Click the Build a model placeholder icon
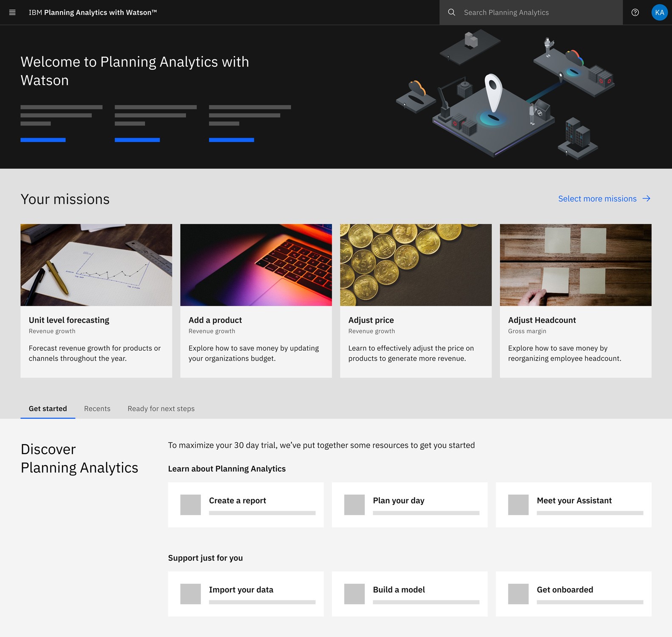This screenshot has width=672, height=637. [354, 594]
